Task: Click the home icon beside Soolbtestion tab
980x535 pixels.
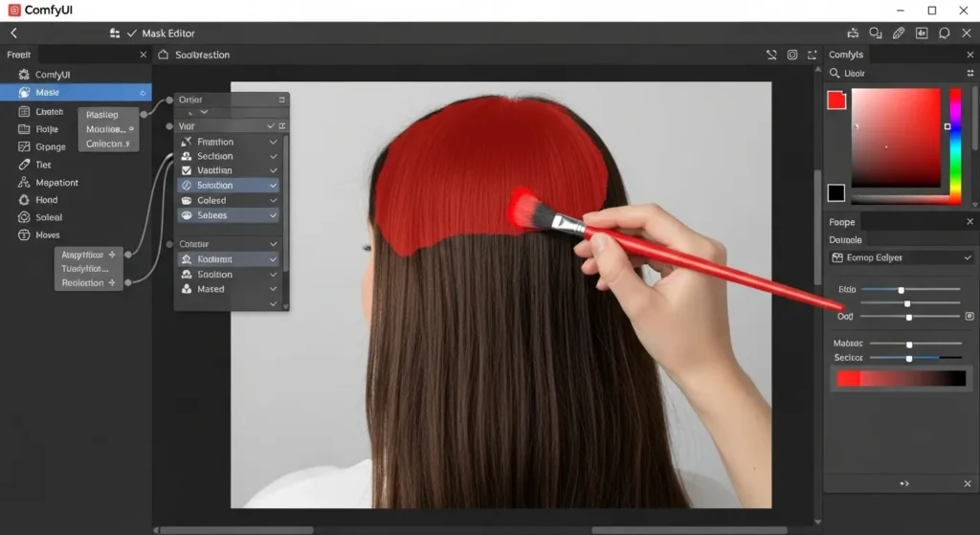Action: tap(163, 56)
